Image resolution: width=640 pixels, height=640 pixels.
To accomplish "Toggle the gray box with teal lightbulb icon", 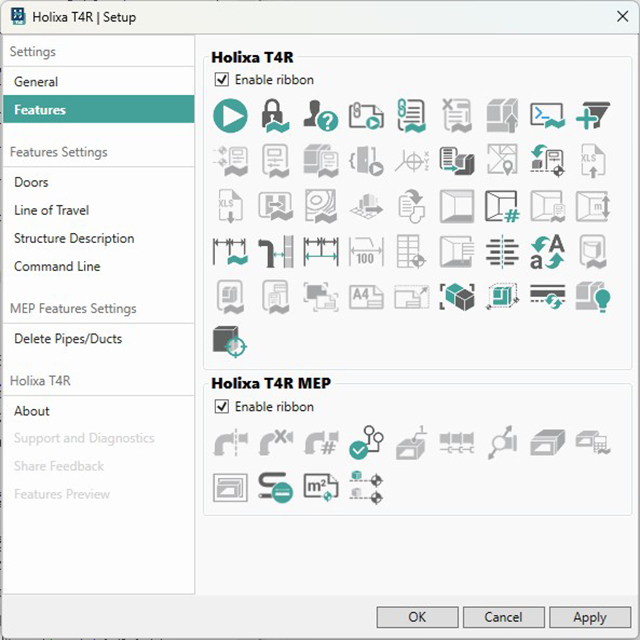I will (593, 297).
